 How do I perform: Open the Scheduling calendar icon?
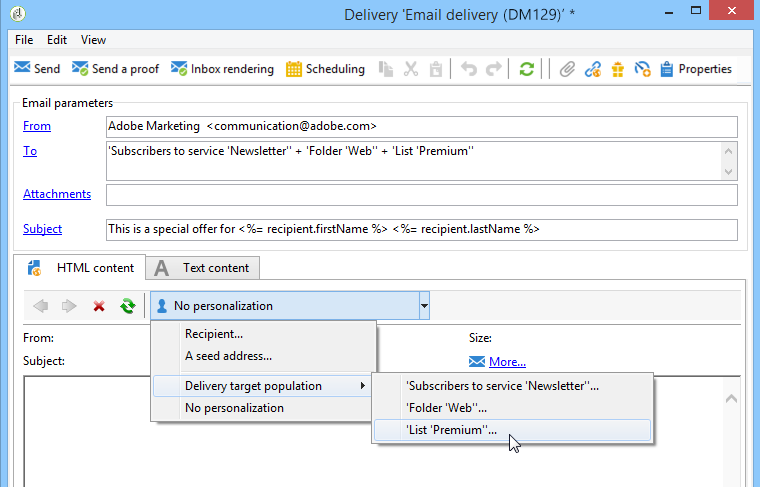[x=294, y=69]
